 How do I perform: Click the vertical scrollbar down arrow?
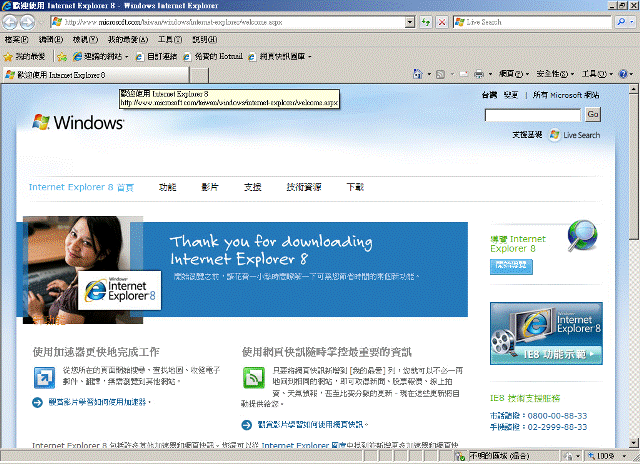(x=633, y=443)
